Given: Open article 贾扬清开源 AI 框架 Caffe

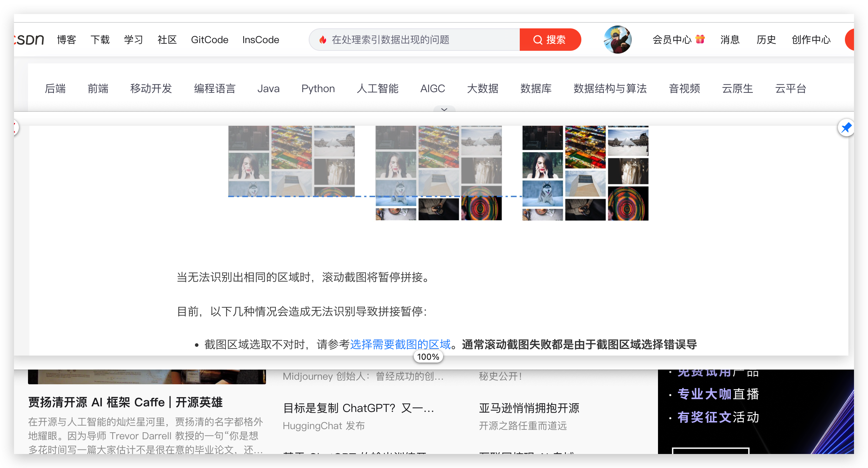Looking at the screenshot, I should click(x=125, y=402).
